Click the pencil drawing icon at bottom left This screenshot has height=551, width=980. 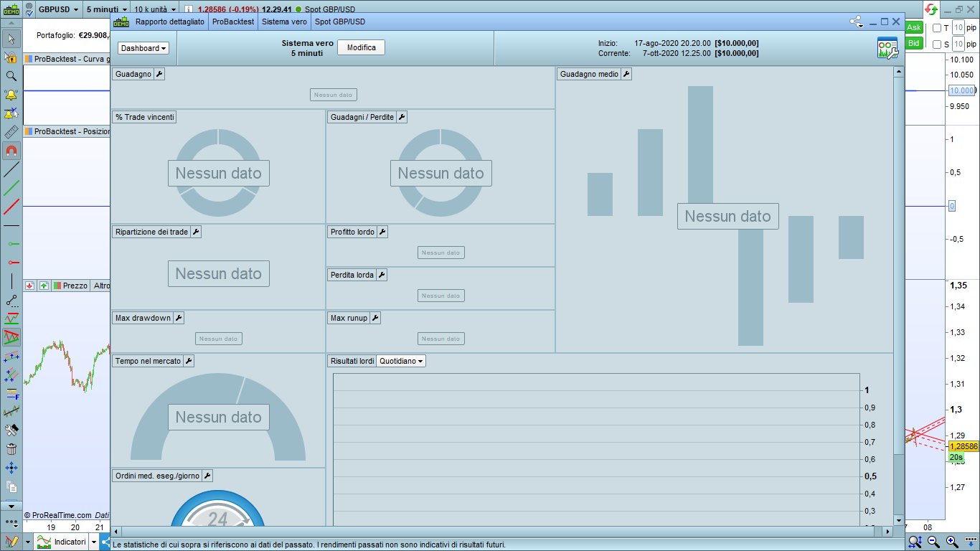[11, 542]
